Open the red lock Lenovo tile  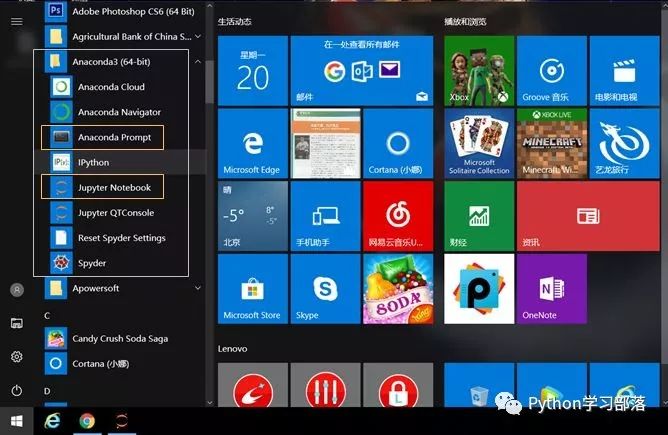coord(398,385)
